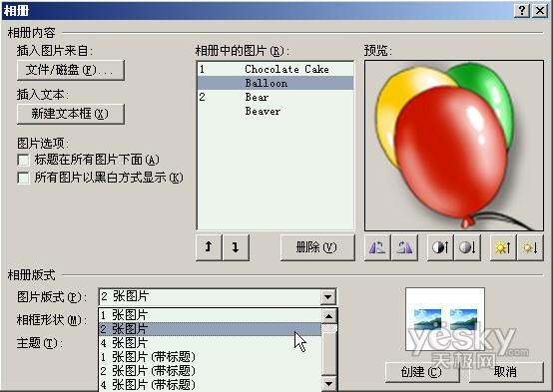Image resolution: width=553 pixels, height=392 pixels.
Task: Choose 2 张图片 layout option
Action: pos(210,329)
